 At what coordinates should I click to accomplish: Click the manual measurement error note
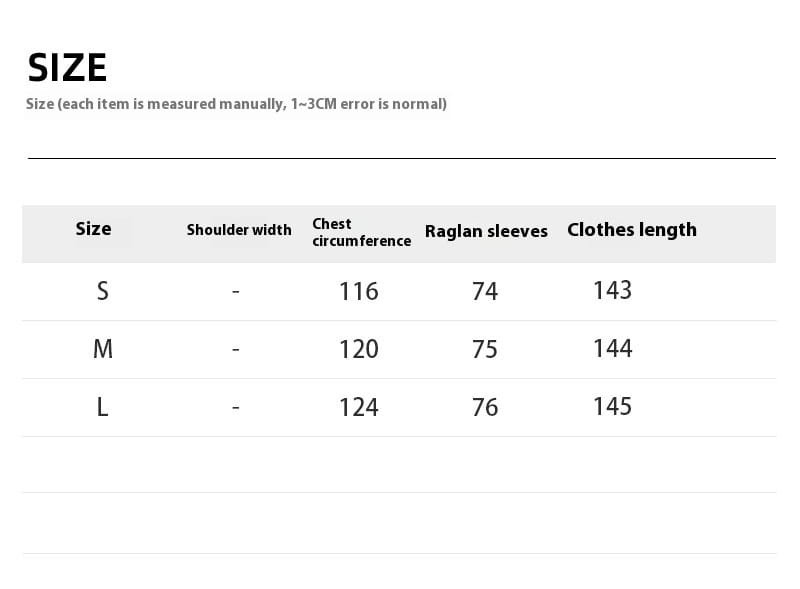click(x=236, y=104)
